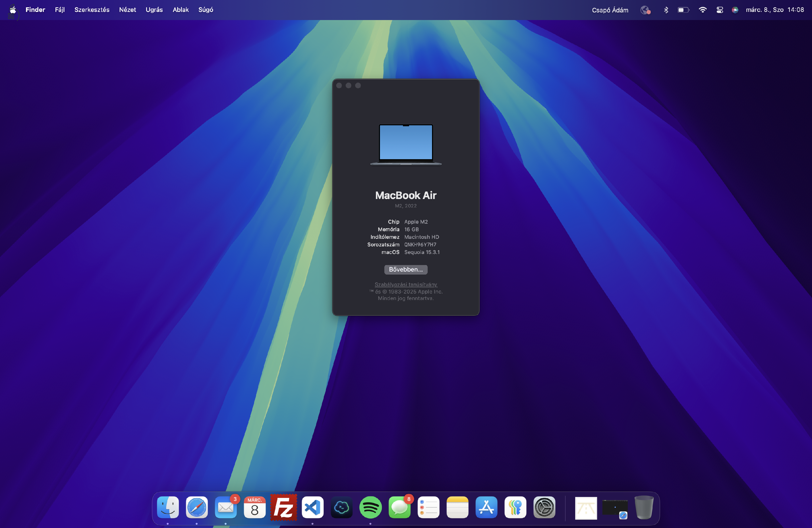Open the Apple menu
Screen dimensions: 812x528
click(x=13, y=9)
